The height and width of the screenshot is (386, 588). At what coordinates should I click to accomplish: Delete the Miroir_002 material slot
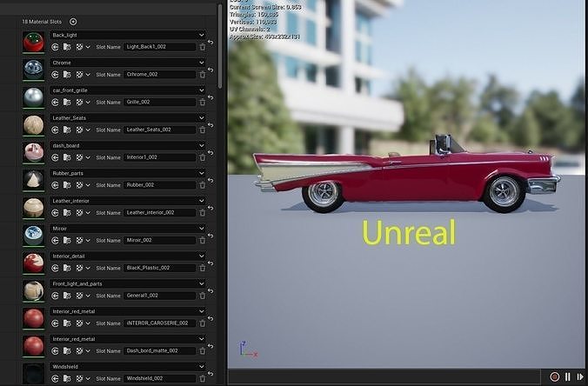(x=203, y=240)
